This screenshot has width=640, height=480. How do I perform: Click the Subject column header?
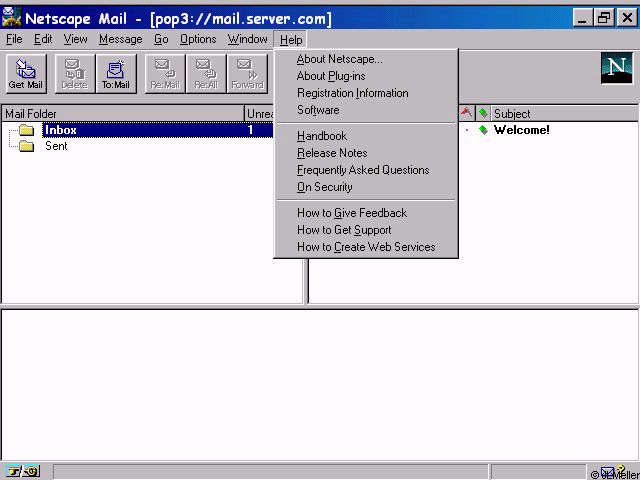[x=565, y=113]
